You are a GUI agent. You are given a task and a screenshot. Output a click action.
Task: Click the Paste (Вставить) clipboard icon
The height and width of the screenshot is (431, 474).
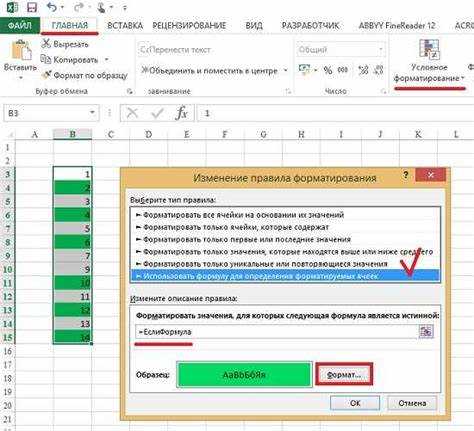point(21,50)
